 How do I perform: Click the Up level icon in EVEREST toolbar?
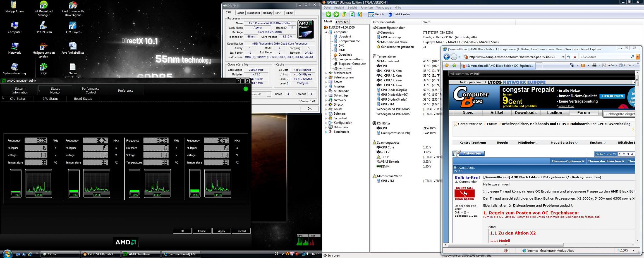point(344,14)
